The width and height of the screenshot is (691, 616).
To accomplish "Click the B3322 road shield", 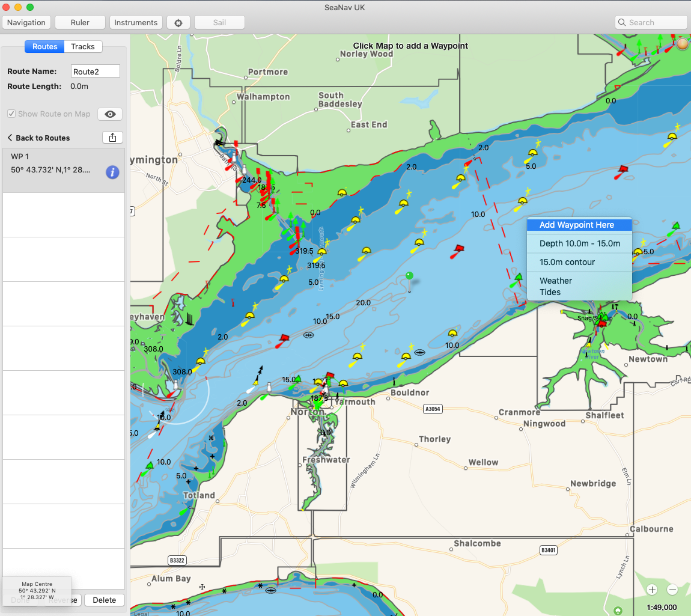I will (177, 561).
